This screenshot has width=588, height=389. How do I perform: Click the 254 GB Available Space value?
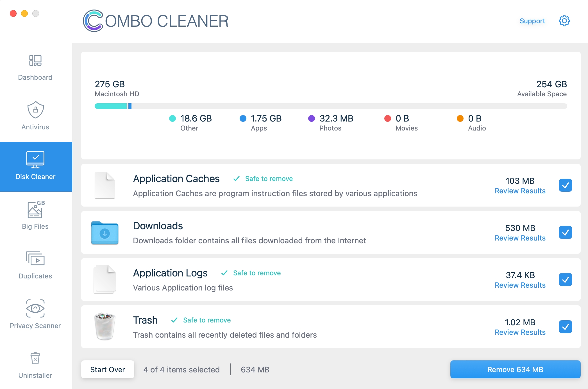pos(551,84)
